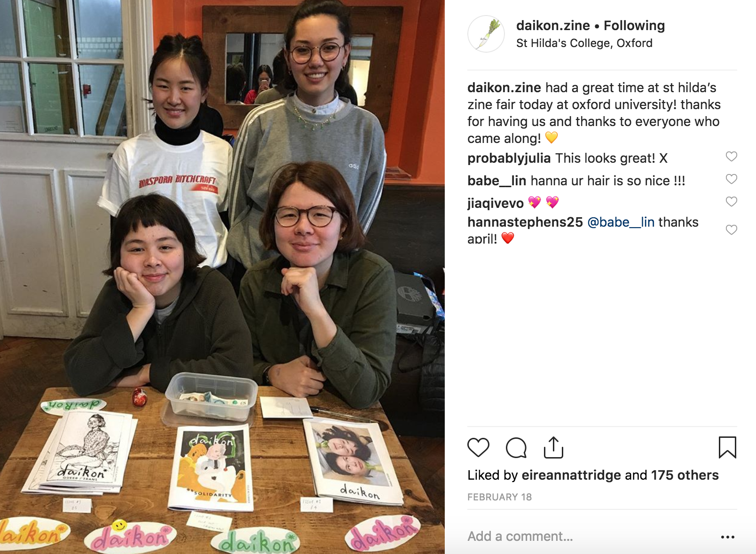Open the @babe__lin mention link

click(621, 222)
